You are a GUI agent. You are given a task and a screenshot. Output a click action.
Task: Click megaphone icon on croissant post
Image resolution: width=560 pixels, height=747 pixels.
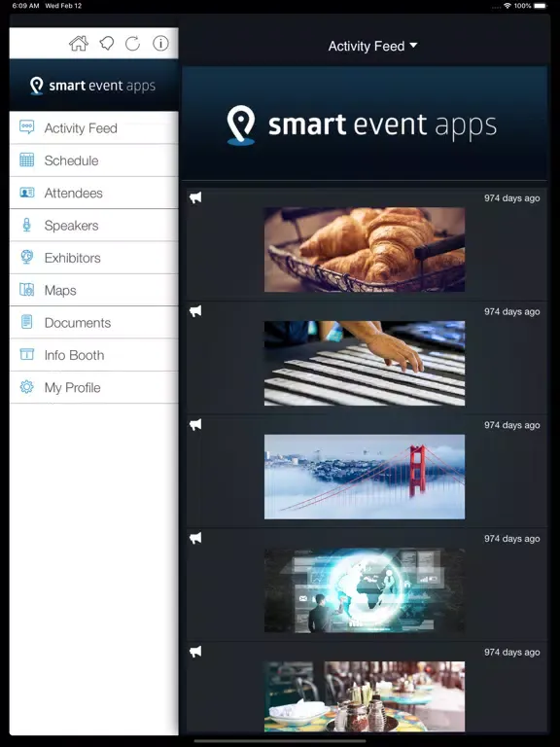[x=195, y=197]
